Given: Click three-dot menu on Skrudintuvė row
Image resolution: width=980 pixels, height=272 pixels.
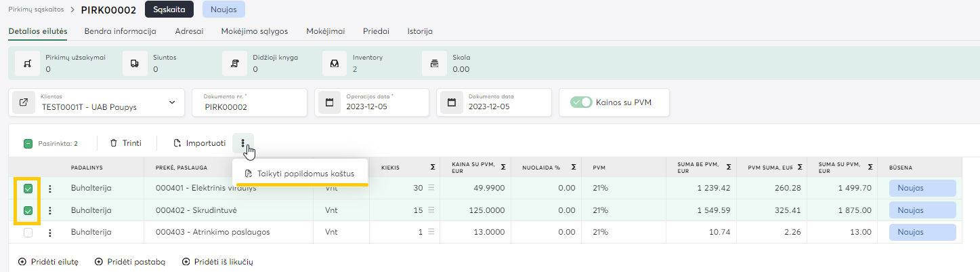Looking at the screenshot, I should (x=49, y=211).
